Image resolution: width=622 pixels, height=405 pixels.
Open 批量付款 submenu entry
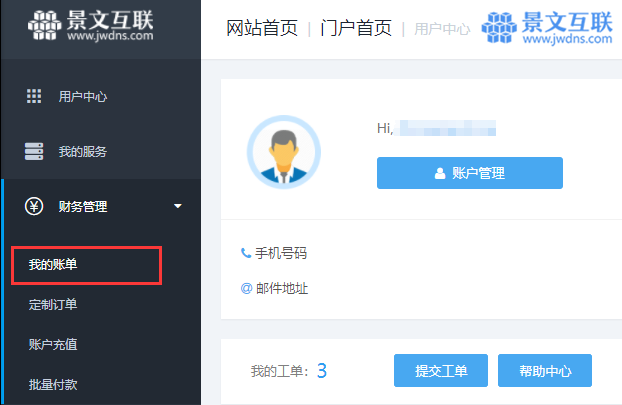click(x=53, y=384)
